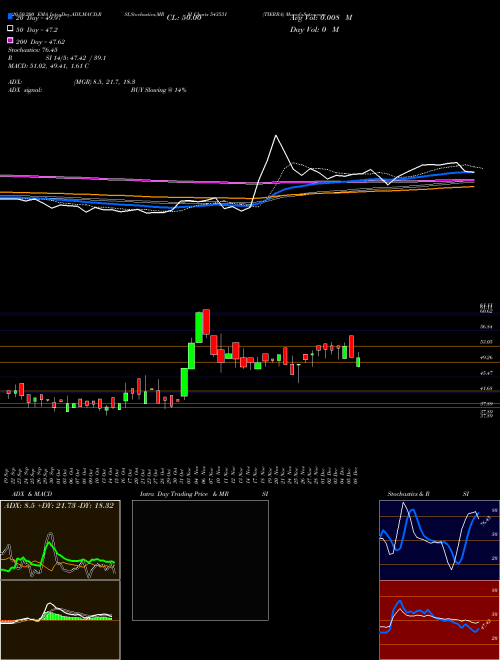This screenshot has width=500, height=660.
Task: Click the 'Avg Vol: 0.008 M' label
Action: (321, 18)
